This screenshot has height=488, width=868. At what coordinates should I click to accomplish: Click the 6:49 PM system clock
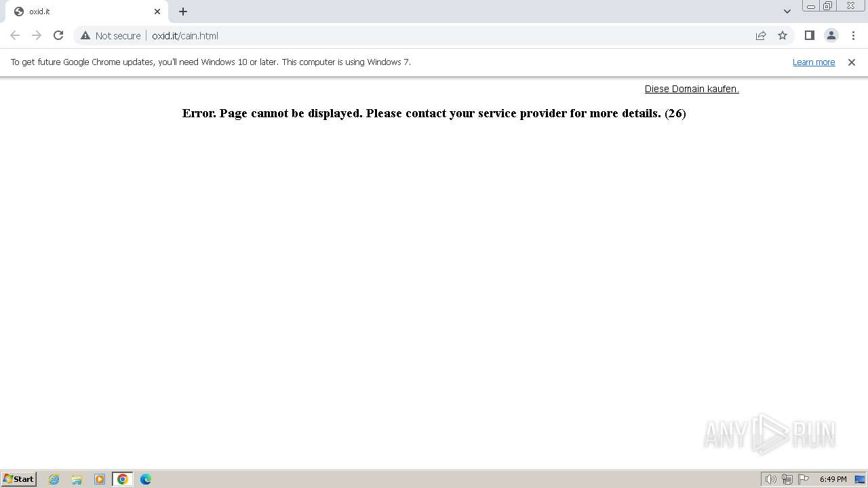pos(833,479)
